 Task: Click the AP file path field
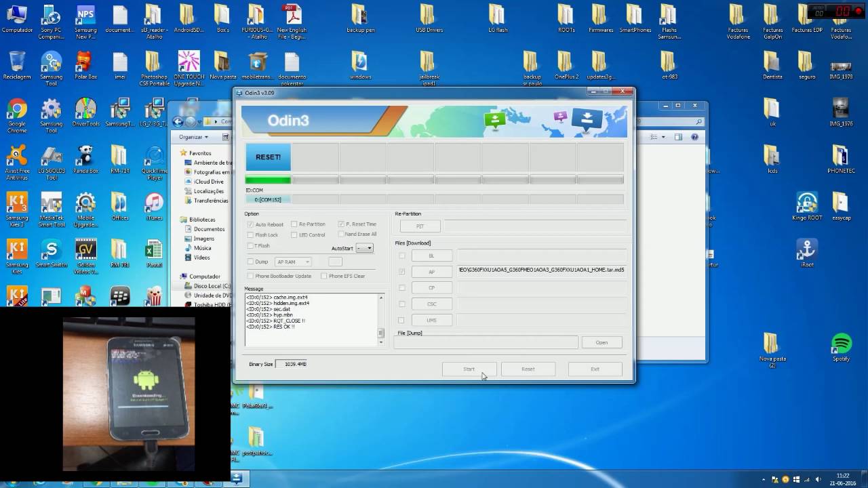point(541,270)
